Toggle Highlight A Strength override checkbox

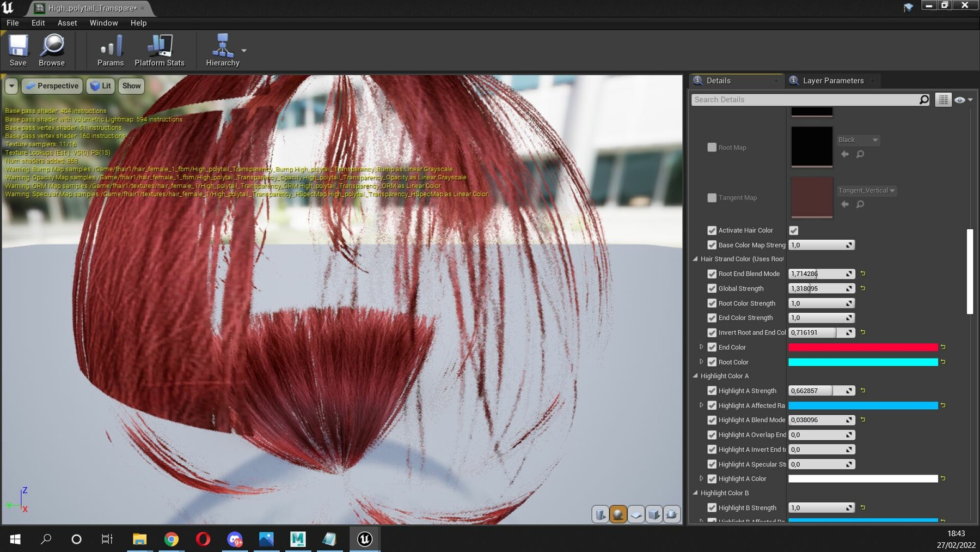712,391
